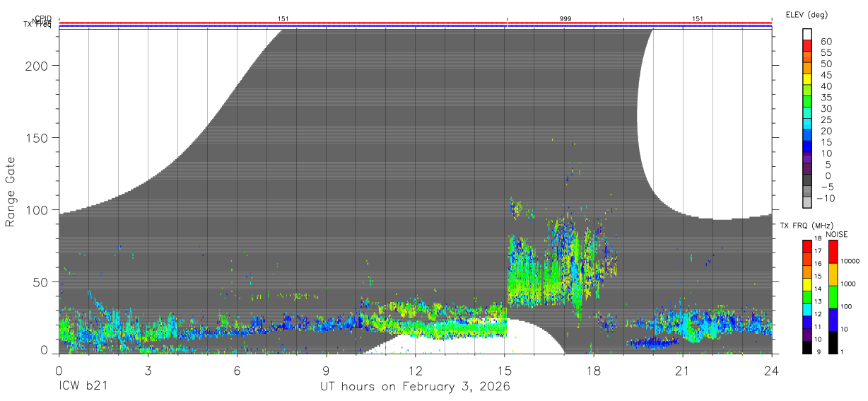This screenshot has width=868, height=401.
Task: Click x-axis tick label '12'
Action: point(415,370)
